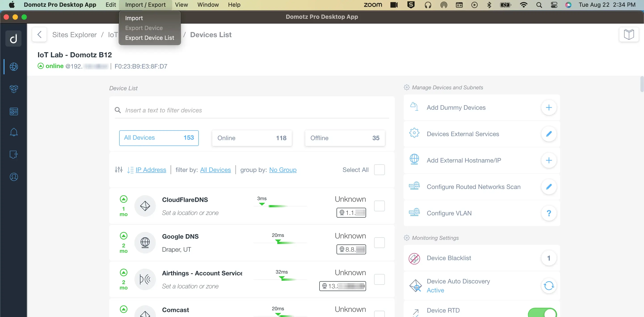Click the 8.8 IP badge for Google DNS
644x317 pixels.
(x=351, y=249)
